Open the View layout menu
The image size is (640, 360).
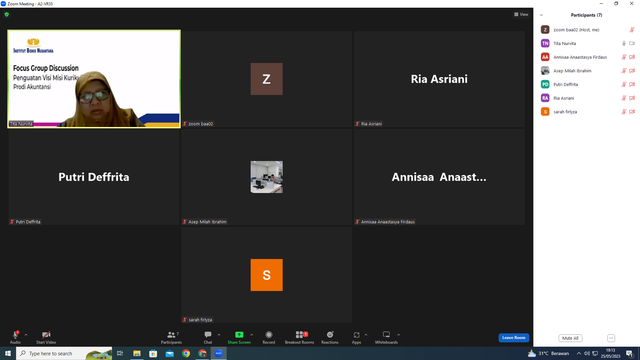(x=521, y=14)
